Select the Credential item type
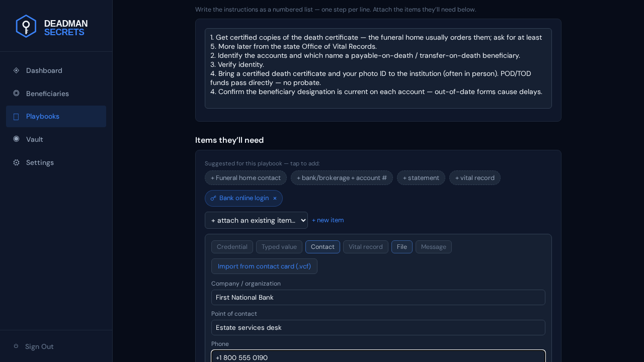 (232, 247)
